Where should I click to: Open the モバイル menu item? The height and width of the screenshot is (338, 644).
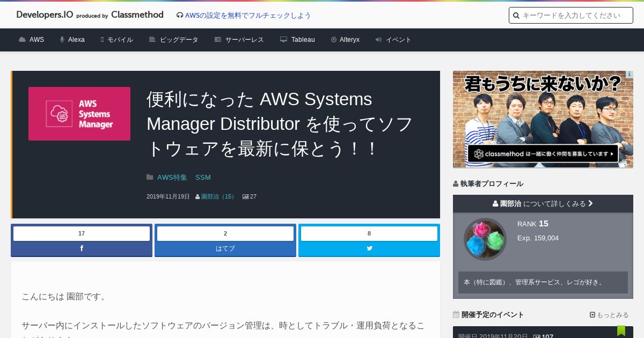120,40
